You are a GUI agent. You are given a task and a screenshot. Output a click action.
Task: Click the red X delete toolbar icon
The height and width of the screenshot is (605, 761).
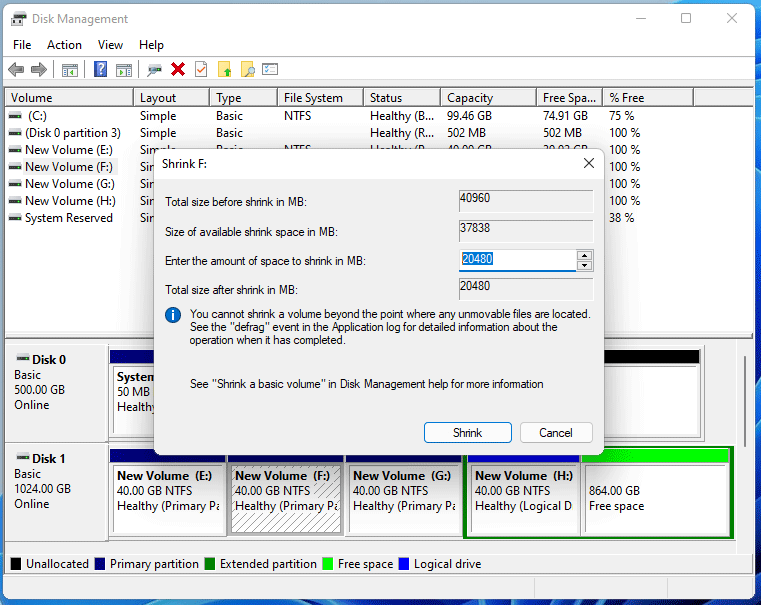tap(178, 69)
